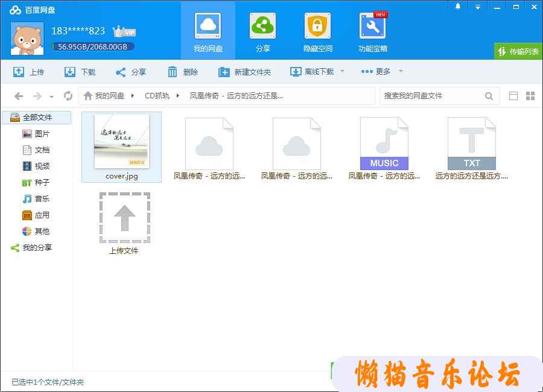Filter by 文档 in the sidebar
543x392 pixels.
36,150
